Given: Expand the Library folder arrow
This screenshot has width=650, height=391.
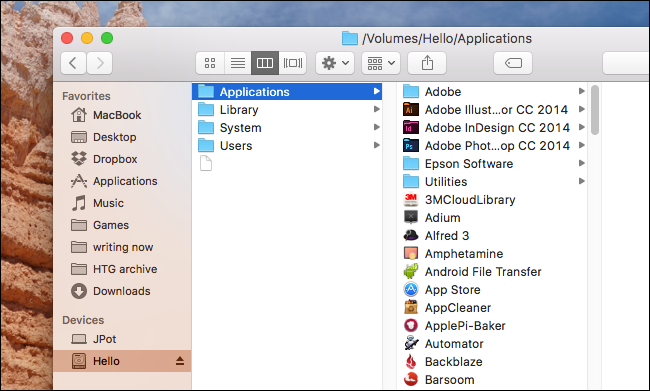Looking at the screenshot, I should 376,109.
